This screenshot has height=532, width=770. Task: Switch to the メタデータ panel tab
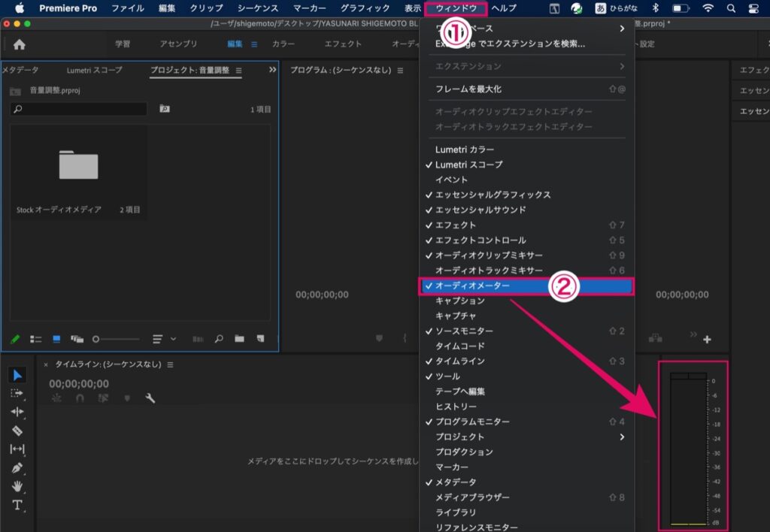click(x=20, y=70)
